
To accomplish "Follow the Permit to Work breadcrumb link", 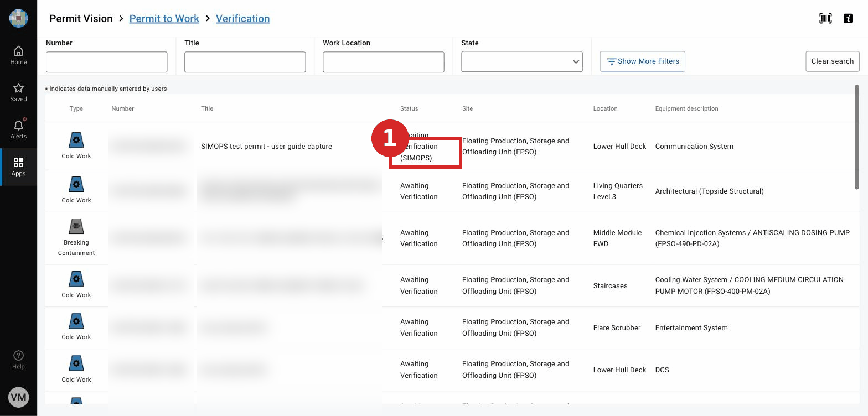I will click(164, 18).
